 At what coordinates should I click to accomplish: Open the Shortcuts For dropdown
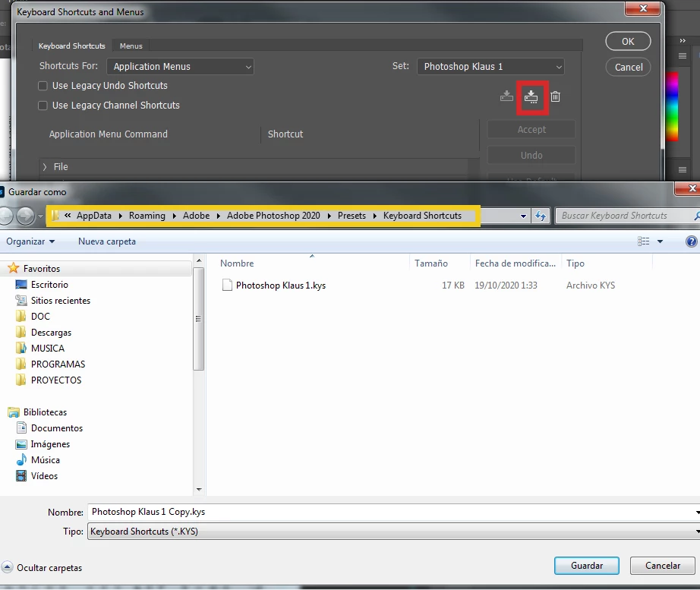tap(181, 67)
